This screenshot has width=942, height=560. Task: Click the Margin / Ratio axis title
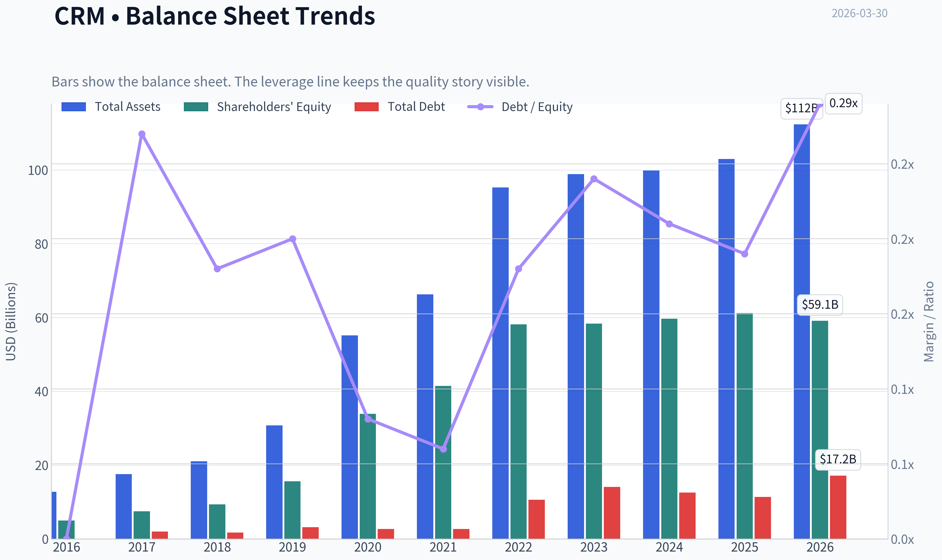(x=929, y=322)
